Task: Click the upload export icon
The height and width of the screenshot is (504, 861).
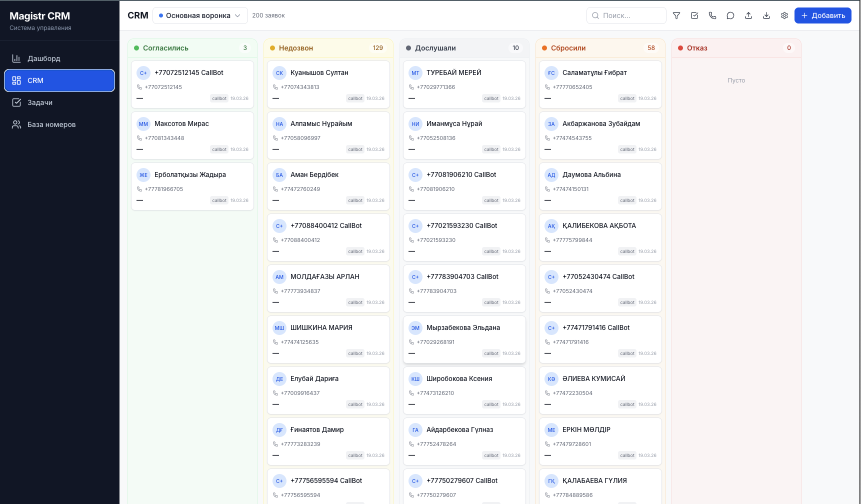Action: pos(748,15)
